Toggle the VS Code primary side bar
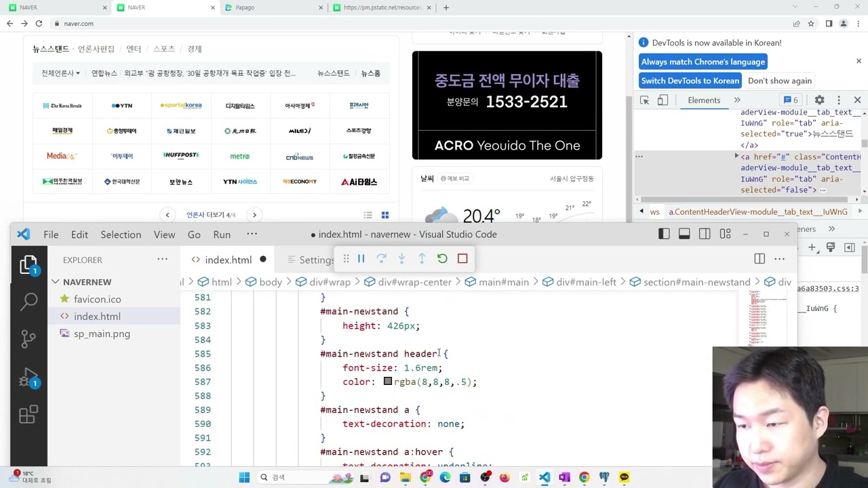 pyautogui.click(x=664, y=234)
